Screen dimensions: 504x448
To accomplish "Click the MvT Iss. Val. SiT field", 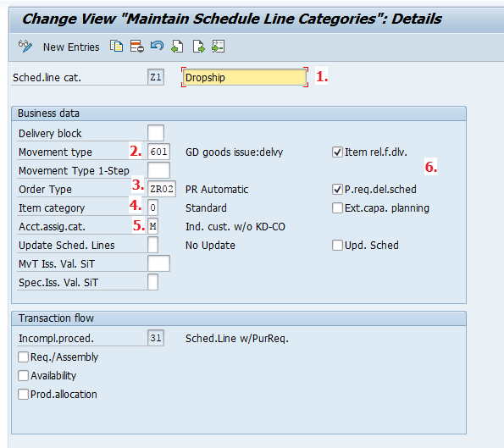I will [x=158, y=263].
